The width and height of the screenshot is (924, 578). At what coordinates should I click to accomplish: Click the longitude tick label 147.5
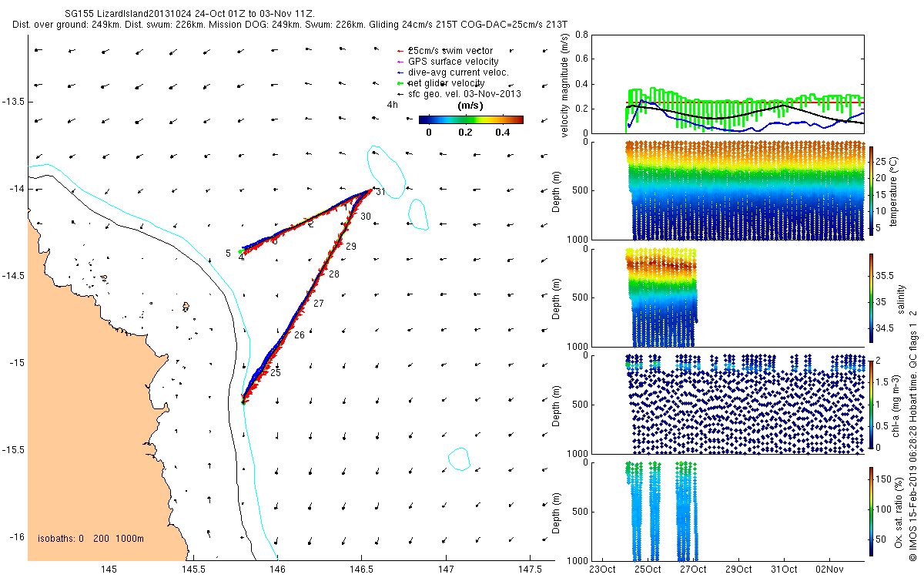[530, 569]
